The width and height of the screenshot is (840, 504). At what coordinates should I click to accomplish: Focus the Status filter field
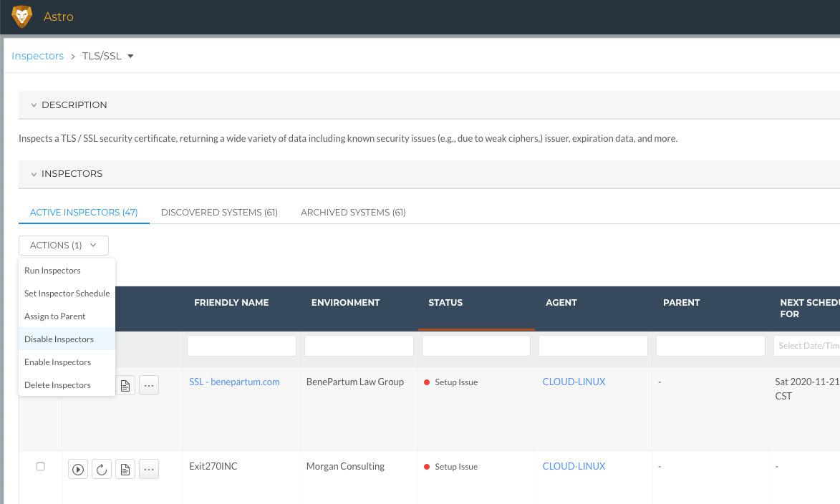pos(476,346)
